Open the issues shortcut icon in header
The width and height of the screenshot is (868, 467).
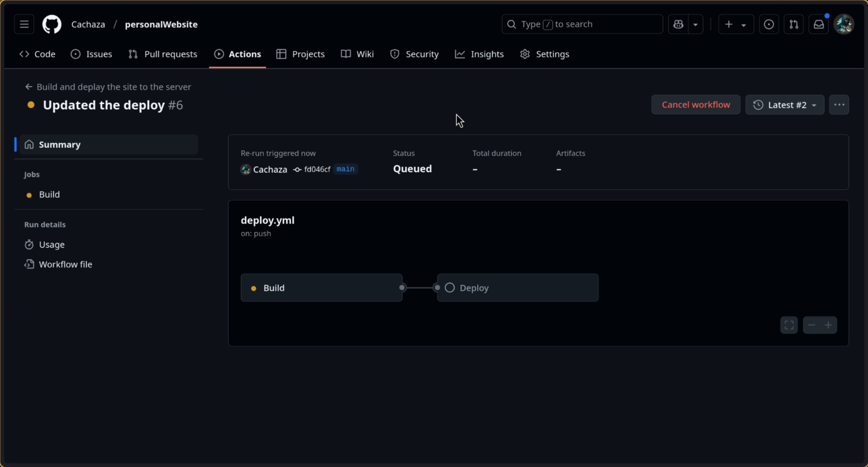click(769, 24)
